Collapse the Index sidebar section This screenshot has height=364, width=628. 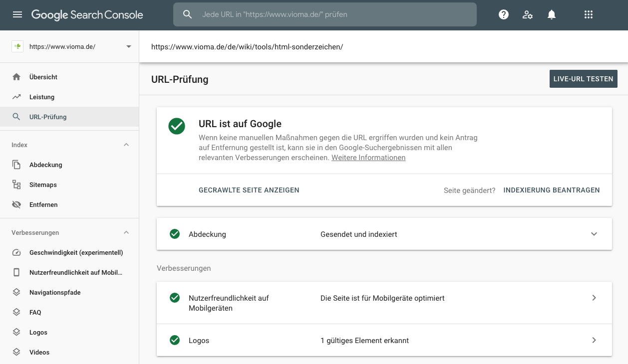[x=126, y=145]
